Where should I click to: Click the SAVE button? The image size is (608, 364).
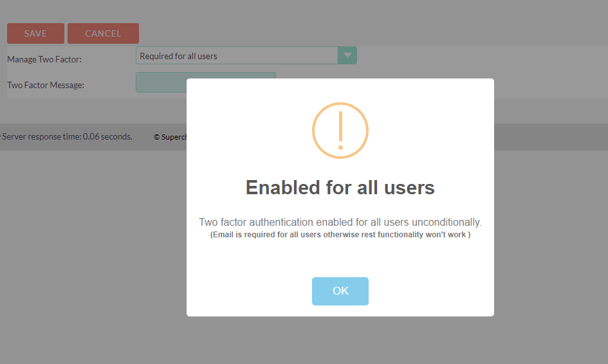point(35,33)
